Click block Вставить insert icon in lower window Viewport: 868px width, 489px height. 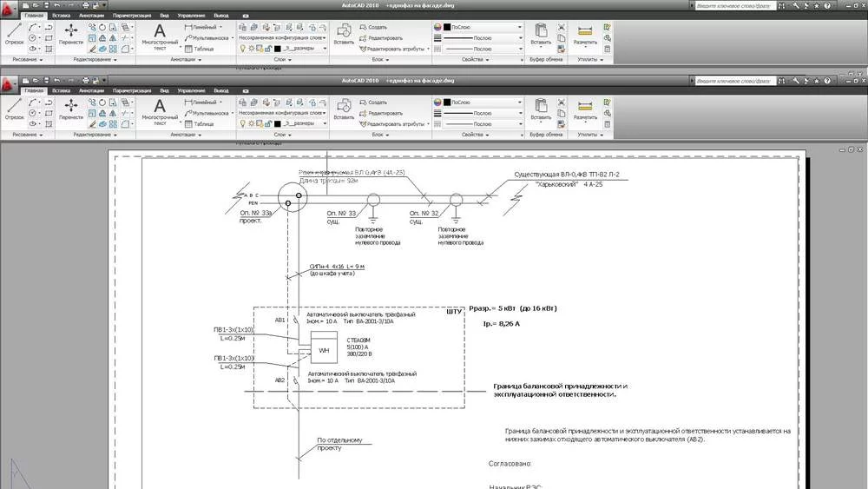[344, 109]
